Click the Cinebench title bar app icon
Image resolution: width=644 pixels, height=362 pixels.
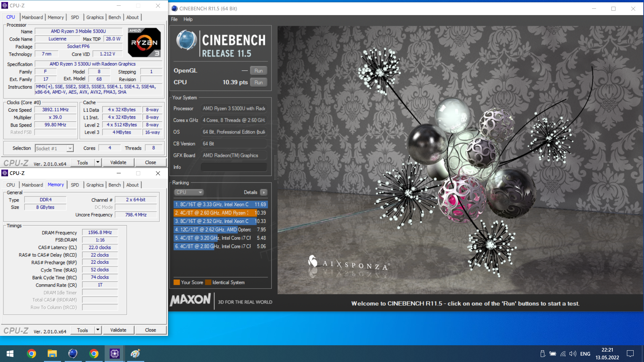tap(174, 8)
